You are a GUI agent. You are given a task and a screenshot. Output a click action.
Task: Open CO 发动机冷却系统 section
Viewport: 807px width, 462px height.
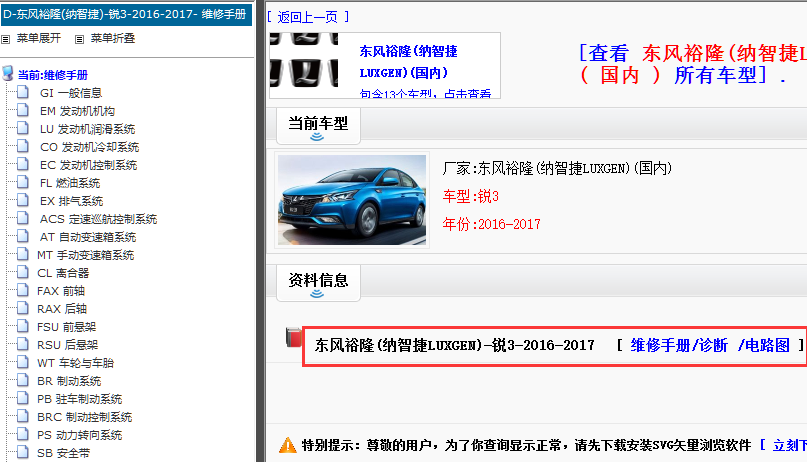(90, 147)
